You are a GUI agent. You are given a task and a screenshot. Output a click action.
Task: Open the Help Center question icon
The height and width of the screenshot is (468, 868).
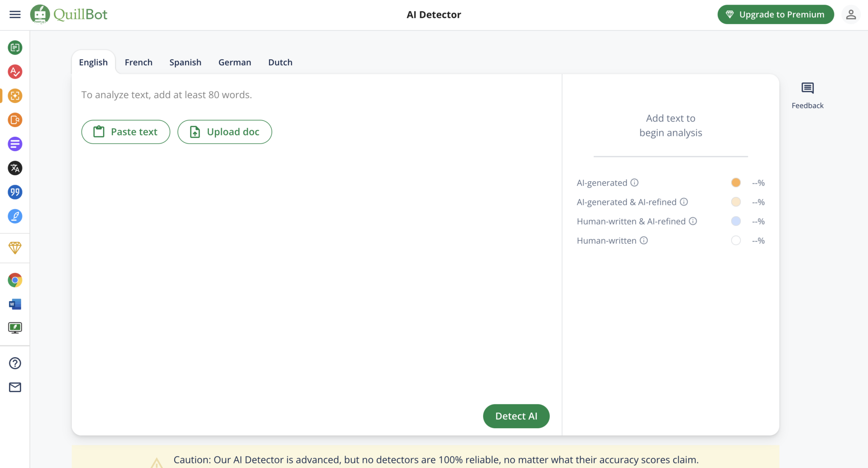pos(15,363)
